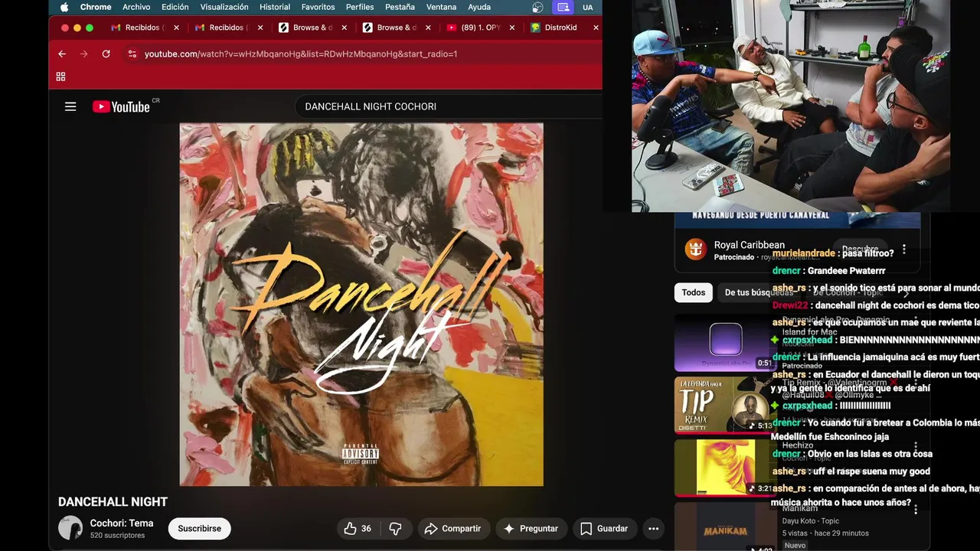Open options menu for the Hechizo video
980x551 pixels.
pyautogui.click(x=916, y=446)
